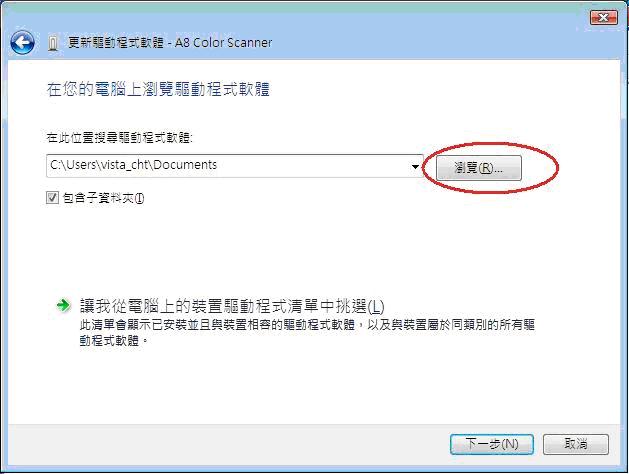629x474 pixels.
Task: Cancel the wizard with 取消 button
Action: (x=576, y=444)
